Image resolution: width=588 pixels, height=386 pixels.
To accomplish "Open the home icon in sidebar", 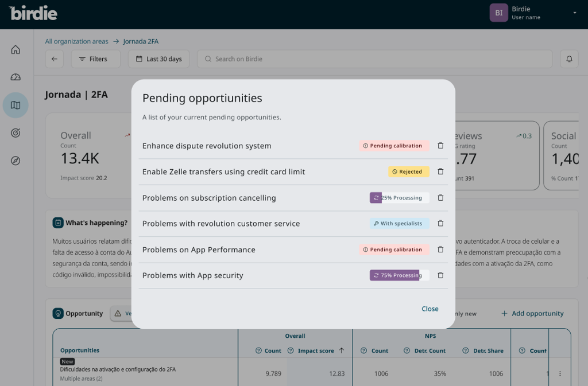I will tap(16, 50).
